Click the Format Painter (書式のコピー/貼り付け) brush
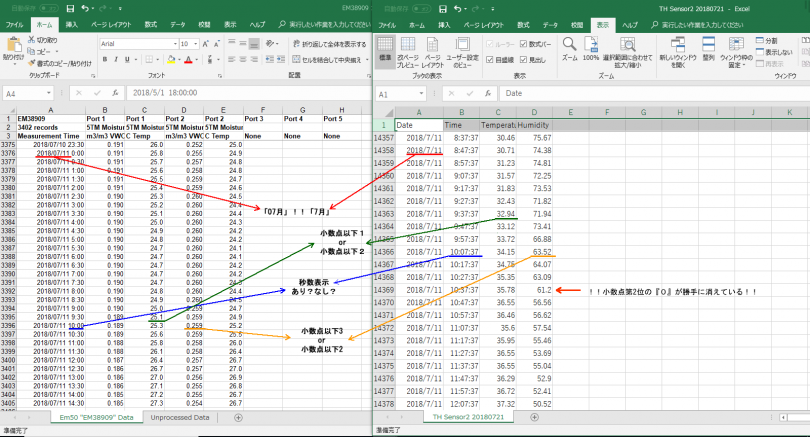Image resolution: width=810 pixels, height=437 pixels. [32, 63]
